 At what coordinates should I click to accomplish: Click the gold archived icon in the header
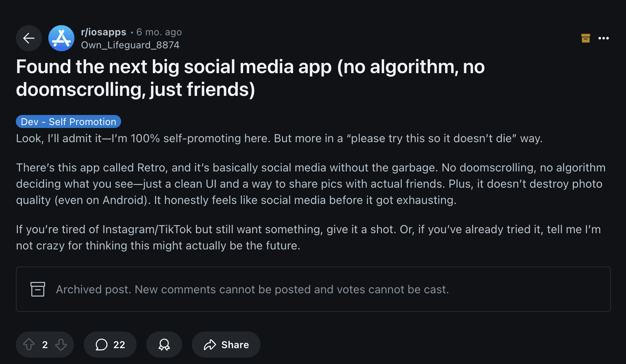pyautogui.click(x=585, y=38)
